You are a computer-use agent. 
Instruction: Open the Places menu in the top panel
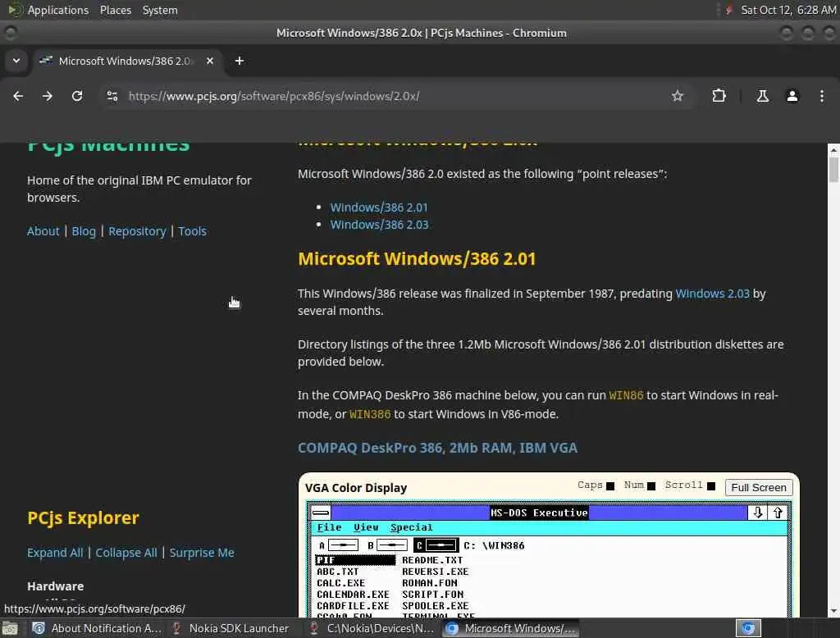click(x=116, y=10)
